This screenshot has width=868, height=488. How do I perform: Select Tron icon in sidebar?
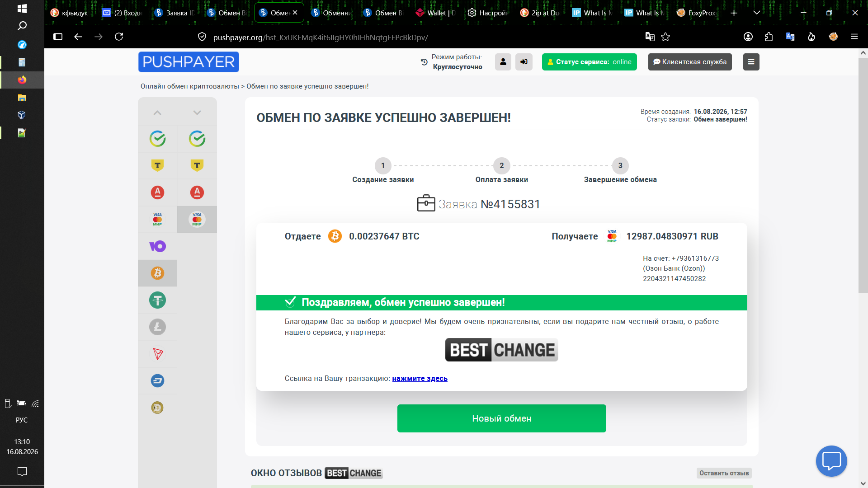tap(157, 354)
